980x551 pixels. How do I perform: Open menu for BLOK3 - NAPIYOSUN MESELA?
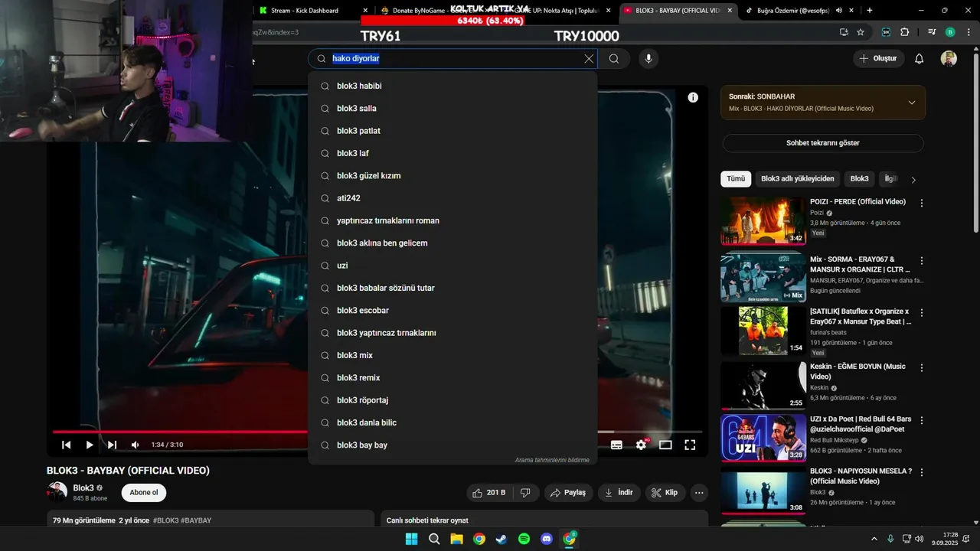pyautogui.click(x=922, y=473)
